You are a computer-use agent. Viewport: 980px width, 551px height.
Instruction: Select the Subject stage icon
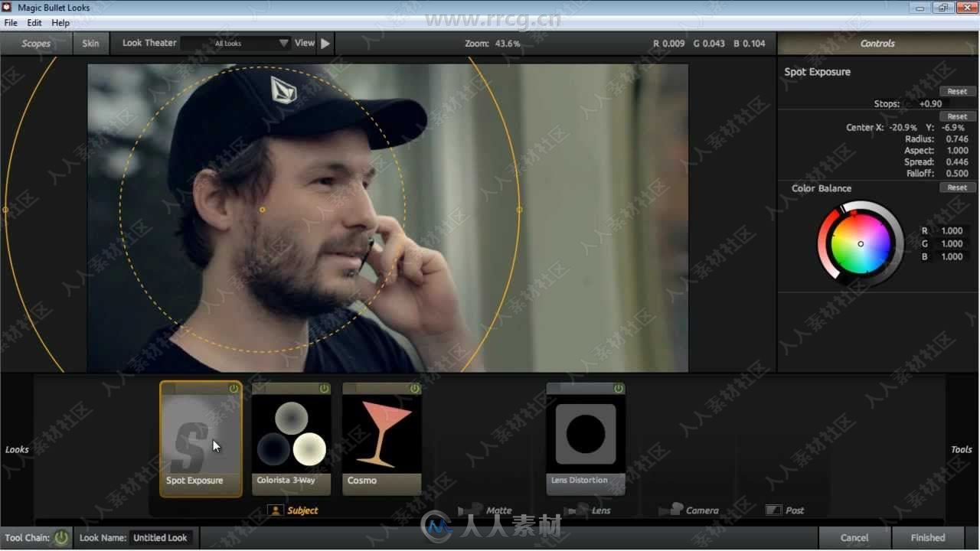tap(276, 510)
